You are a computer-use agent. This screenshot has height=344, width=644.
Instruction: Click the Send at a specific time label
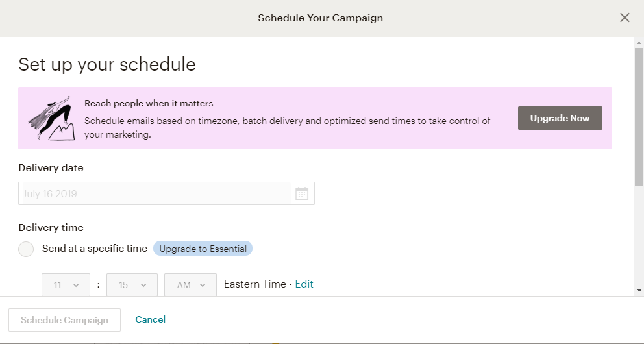[95, 249]
